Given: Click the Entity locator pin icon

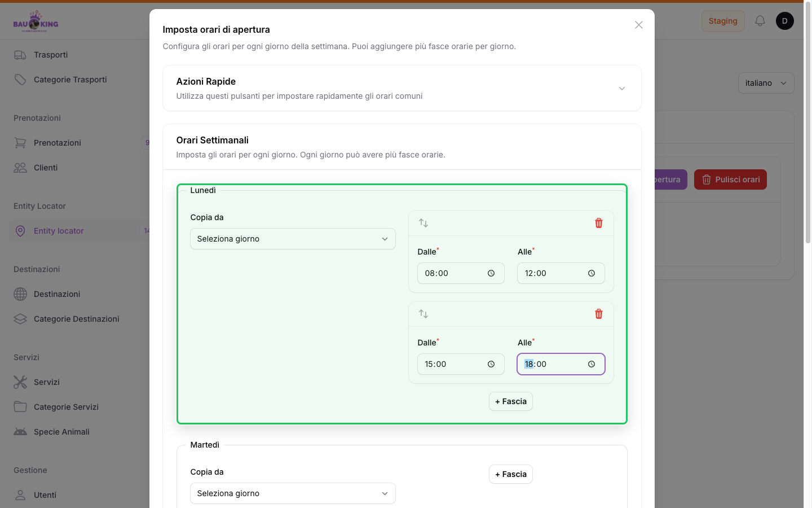Looking at the screenshot, I should point(20,231).
